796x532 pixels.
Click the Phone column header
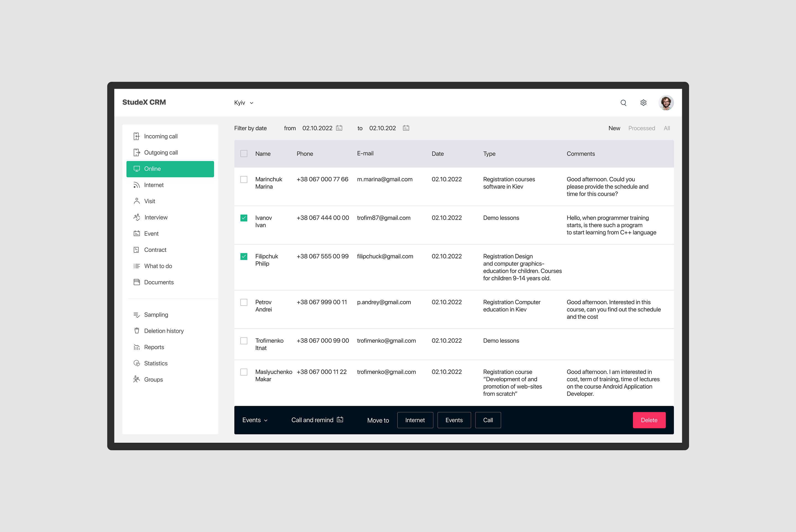(x=305, y=154)
